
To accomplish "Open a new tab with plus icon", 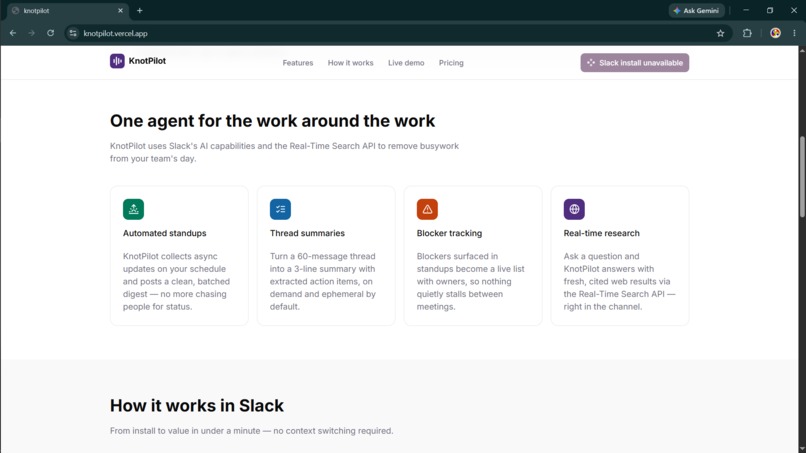I will click(x=139, y=10).
